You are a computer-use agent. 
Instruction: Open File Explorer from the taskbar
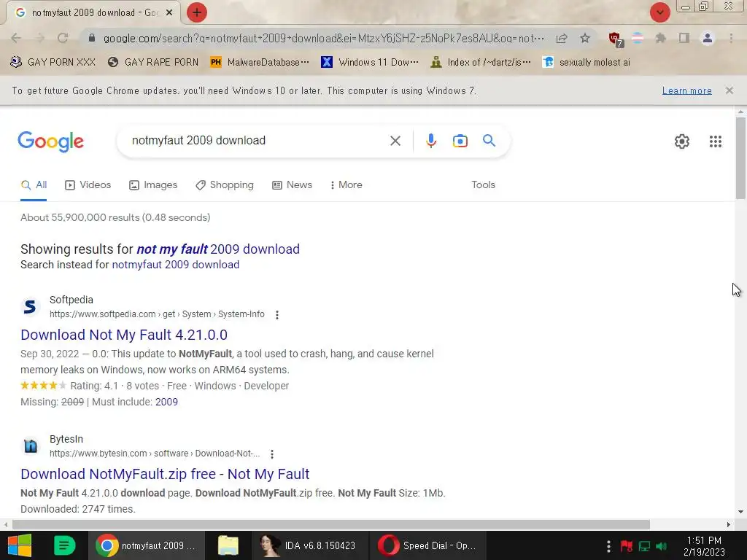tap(228, 545)
